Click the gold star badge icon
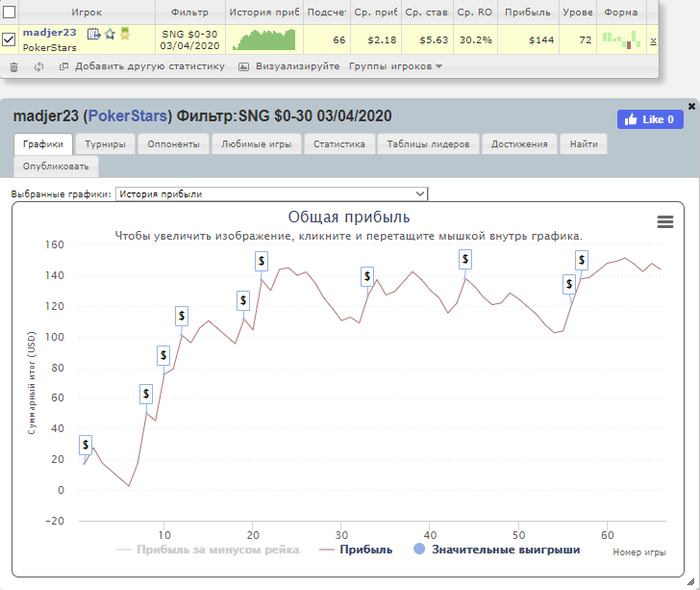 125,33
